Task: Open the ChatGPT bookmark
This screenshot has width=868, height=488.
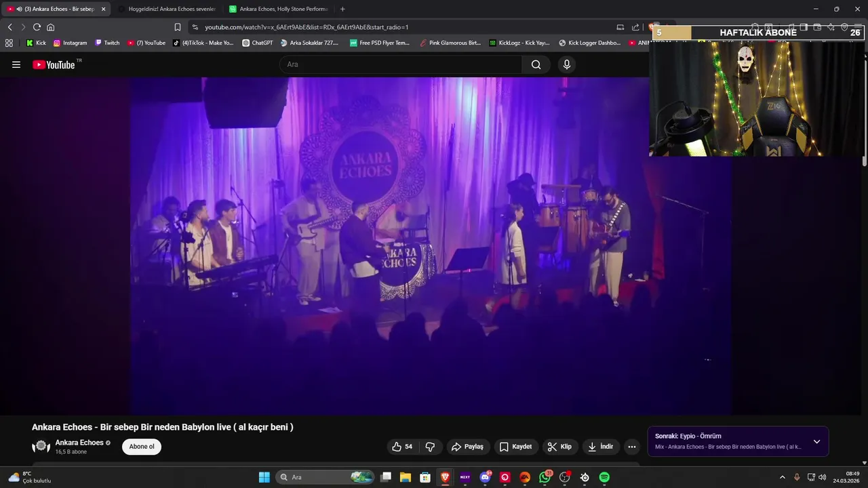Action: (258, 43)
